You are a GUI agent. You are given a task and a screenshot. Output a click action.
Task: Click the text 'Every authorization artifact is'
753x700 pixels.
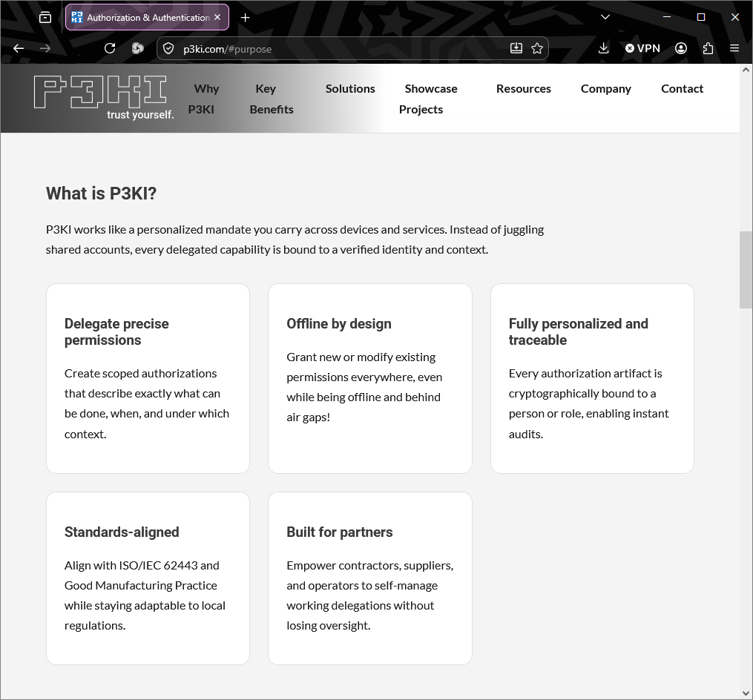(x=585, y=374)
